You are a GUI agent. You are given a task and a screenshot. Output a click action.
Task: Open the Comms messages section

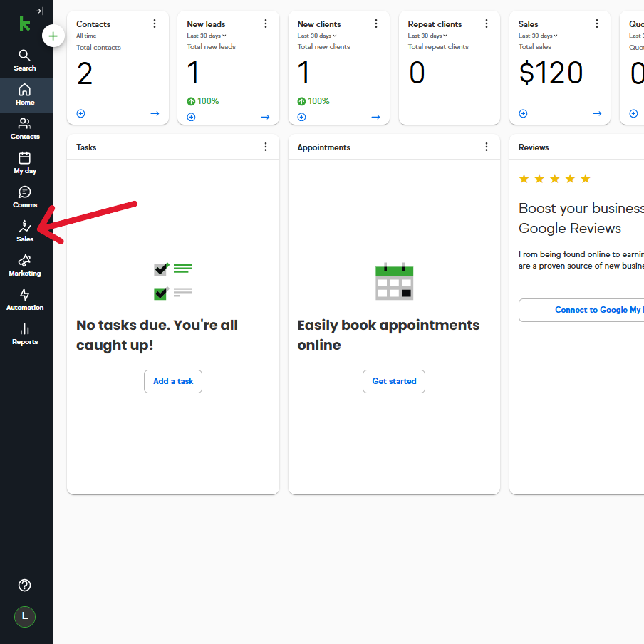click(25, 197)
